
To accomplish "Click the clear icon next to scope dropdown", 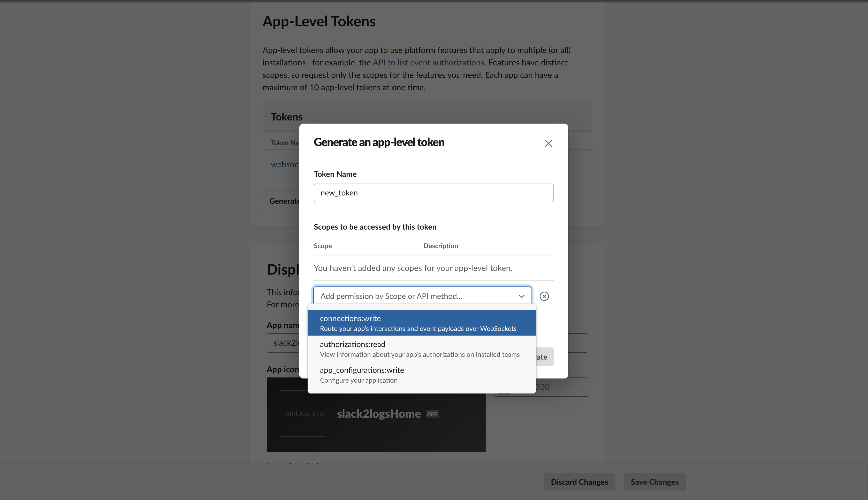I will [x=544, y=296].
